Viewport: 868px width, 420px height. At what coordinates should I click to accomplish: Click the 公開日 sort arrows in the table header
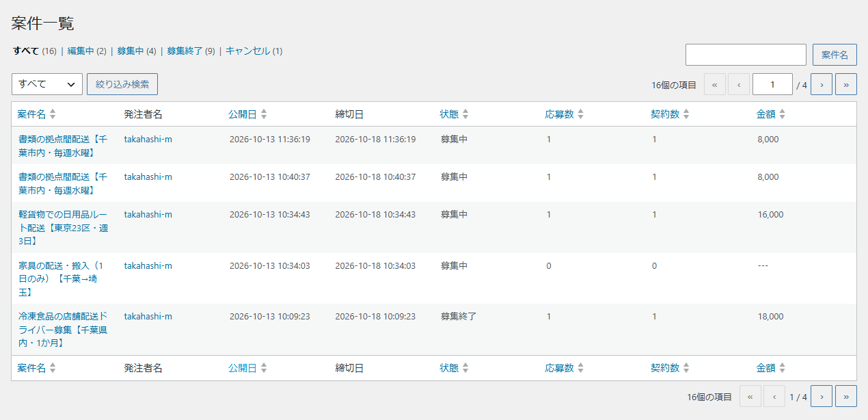pos(264,114)
